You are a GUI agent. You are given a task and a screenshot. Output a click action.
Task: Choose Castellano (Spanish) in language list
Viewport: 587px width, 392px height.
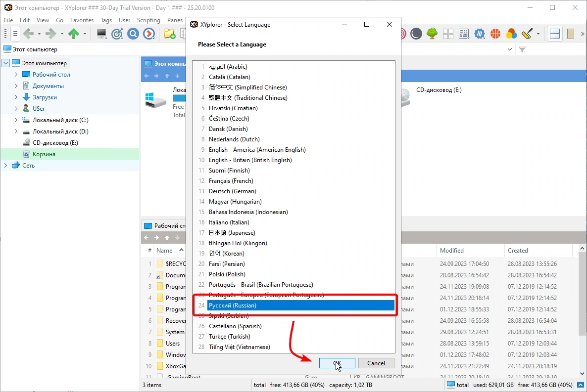(301, 326)
